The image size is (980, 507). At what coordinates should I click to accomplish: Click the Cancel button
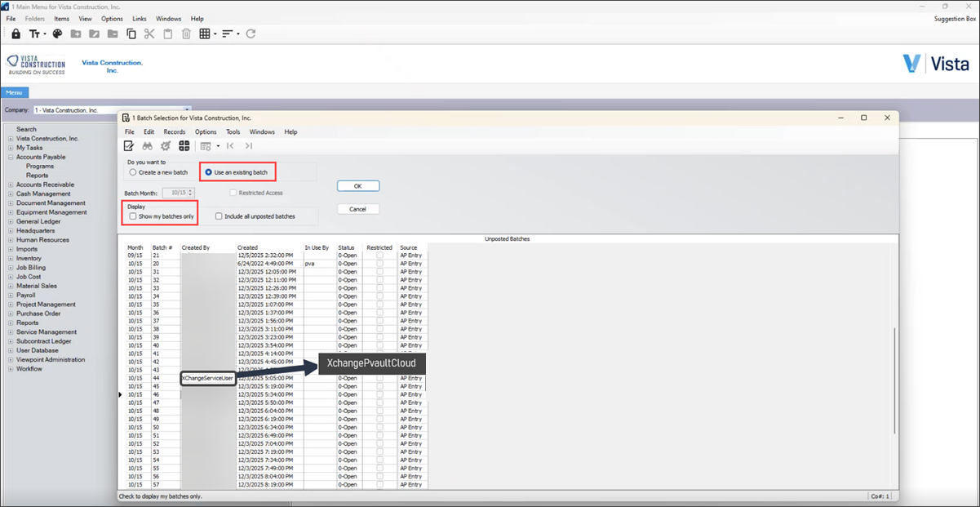[358, 209]
